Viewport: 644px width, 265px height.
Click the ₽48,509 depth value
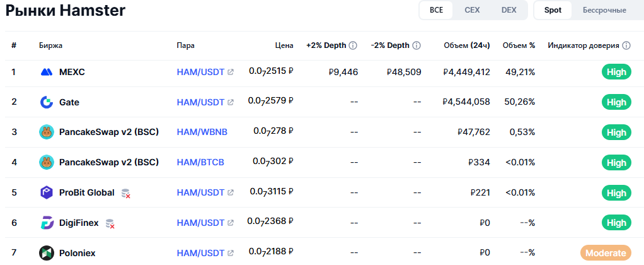(x=404, y=73)
